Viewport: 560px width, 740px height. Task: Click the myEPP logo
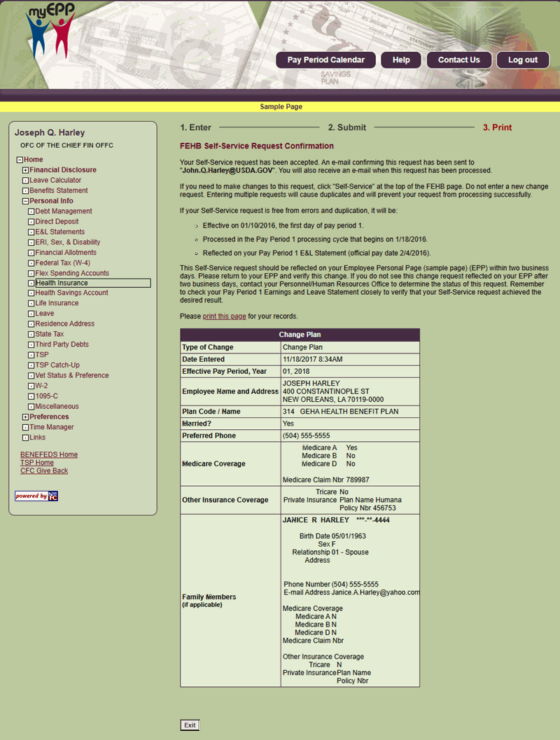point(50,31)
